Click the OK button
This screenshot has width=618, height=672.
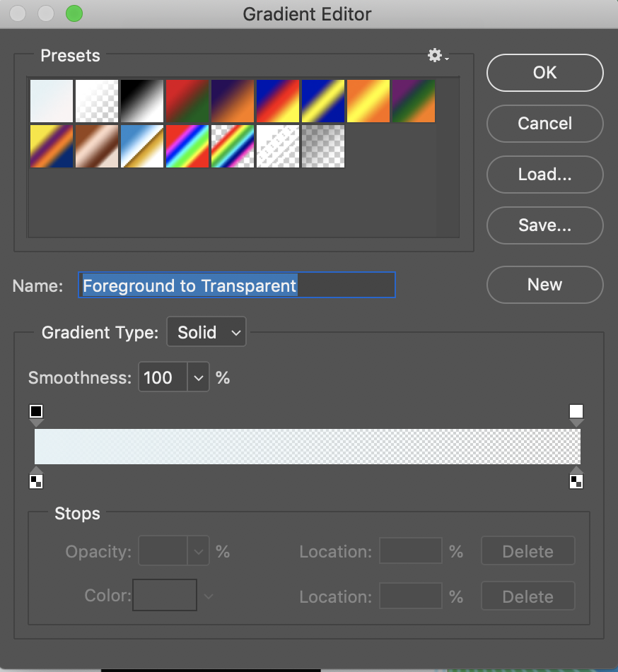click(x=544, y=73)
